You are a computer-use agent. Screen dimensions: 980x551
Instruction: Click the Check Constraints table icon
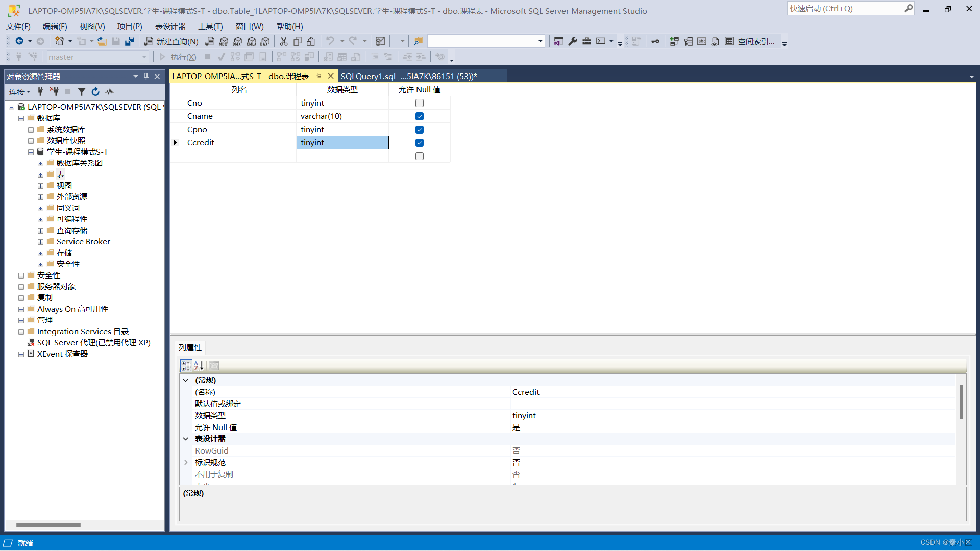pyautogui.click(x=729, y=41)
